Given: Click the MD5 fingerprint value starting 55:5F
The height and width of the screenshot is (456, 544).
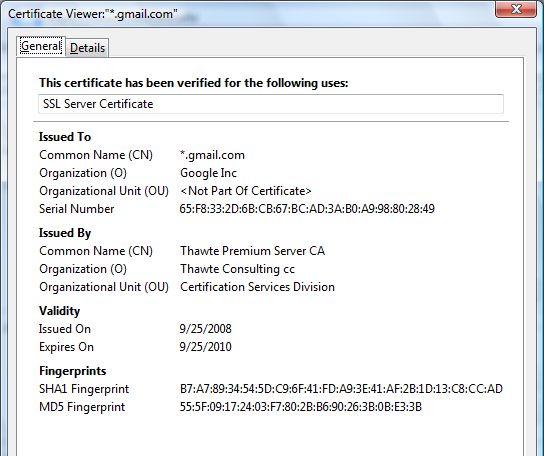Looking at the screenshot, I should point(300,407).
